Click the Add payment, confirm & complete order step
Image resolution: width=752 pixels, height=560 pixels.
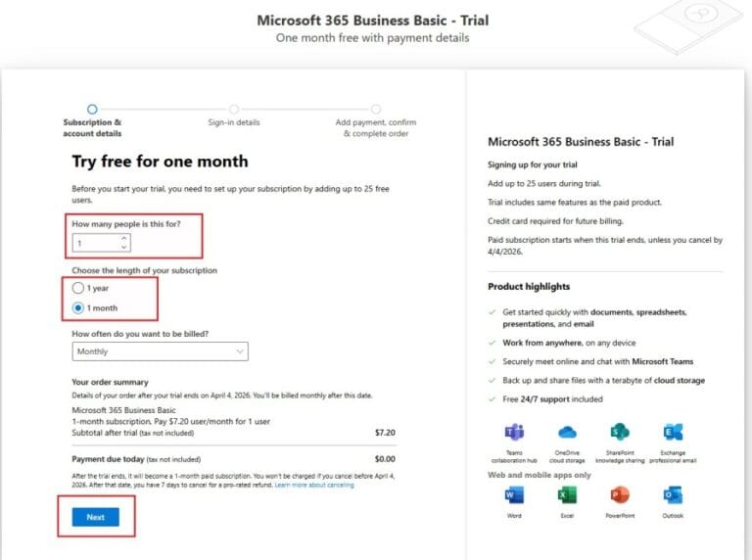376,121
